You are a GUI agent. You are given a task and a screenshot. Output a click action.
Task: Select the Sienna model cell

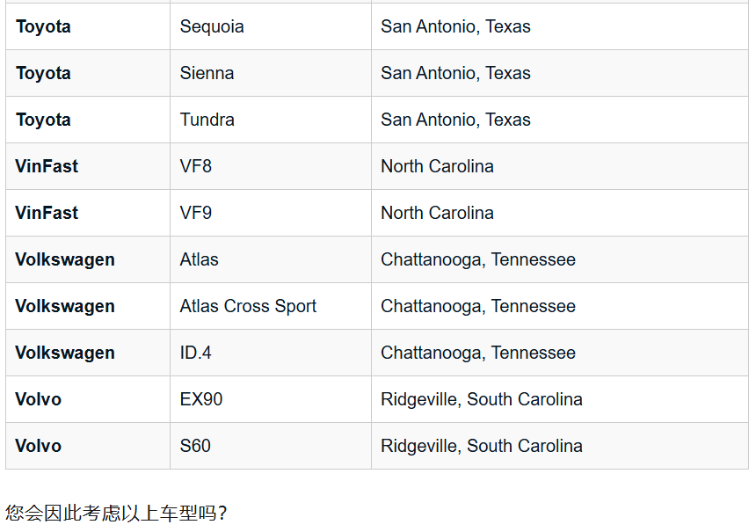(207, 73)
